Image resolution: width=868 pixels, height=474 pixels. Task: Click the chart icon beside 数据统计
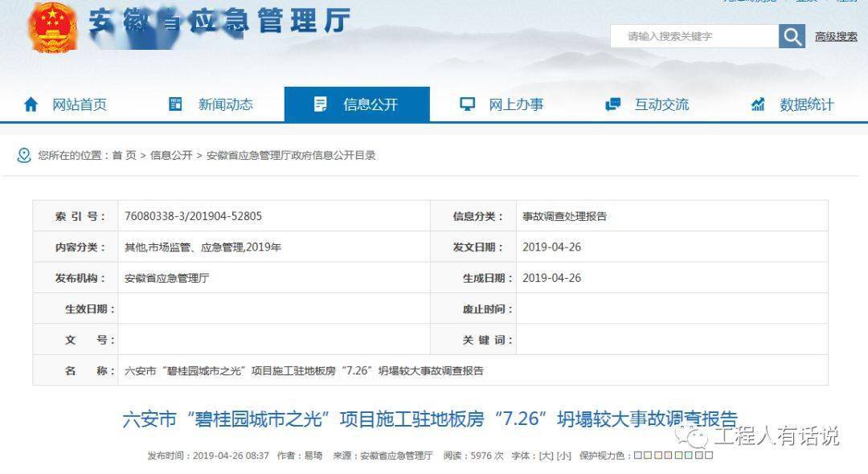pyautogui.click(x=758, y=104)
